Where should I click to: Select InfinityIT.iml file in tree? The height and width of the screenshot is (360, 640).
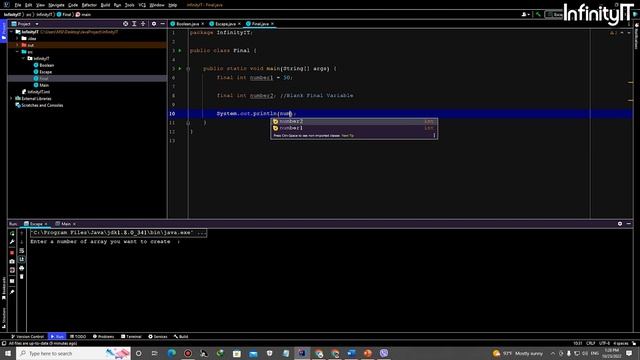coord(39,92)
